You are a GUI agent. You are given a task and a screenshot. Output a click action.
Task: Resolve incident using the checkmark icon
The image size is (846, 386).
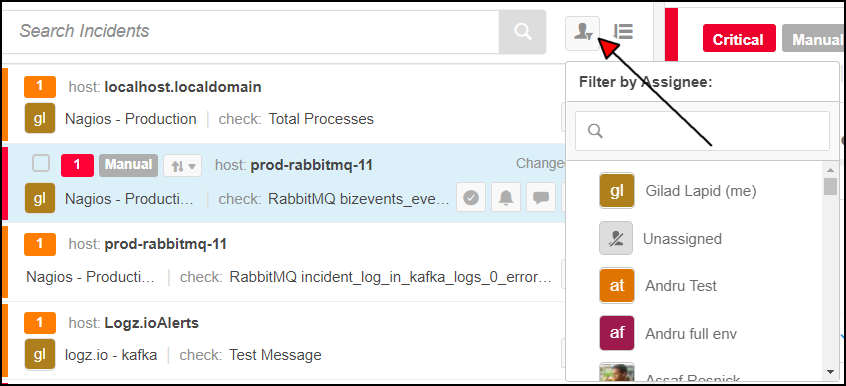472,198
